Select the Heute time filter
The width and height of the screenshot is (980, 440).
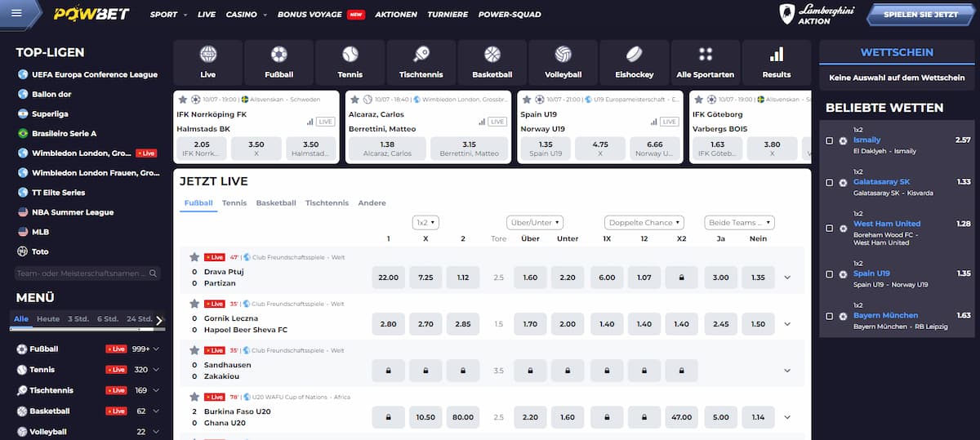48,319
